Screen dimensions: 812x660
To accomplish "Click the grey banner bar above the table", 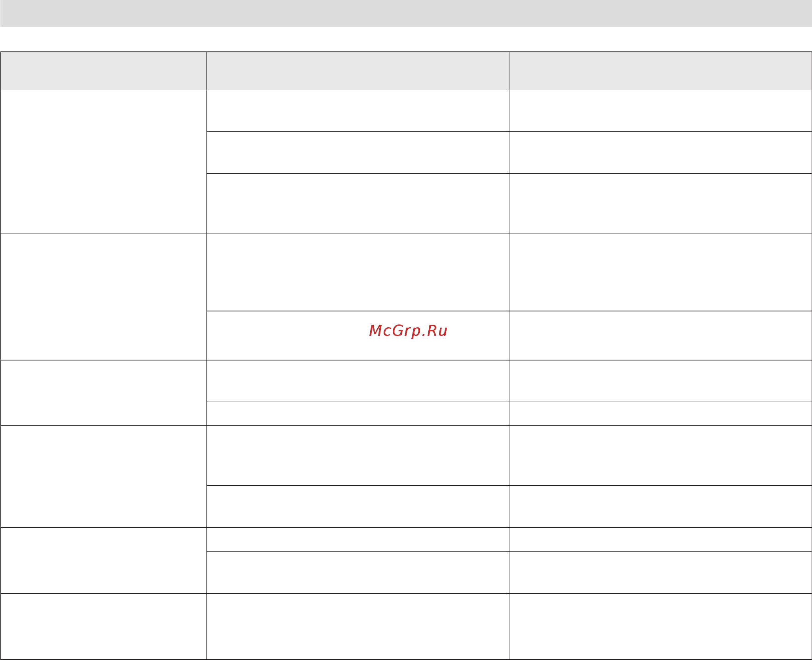I will point(406,13).
